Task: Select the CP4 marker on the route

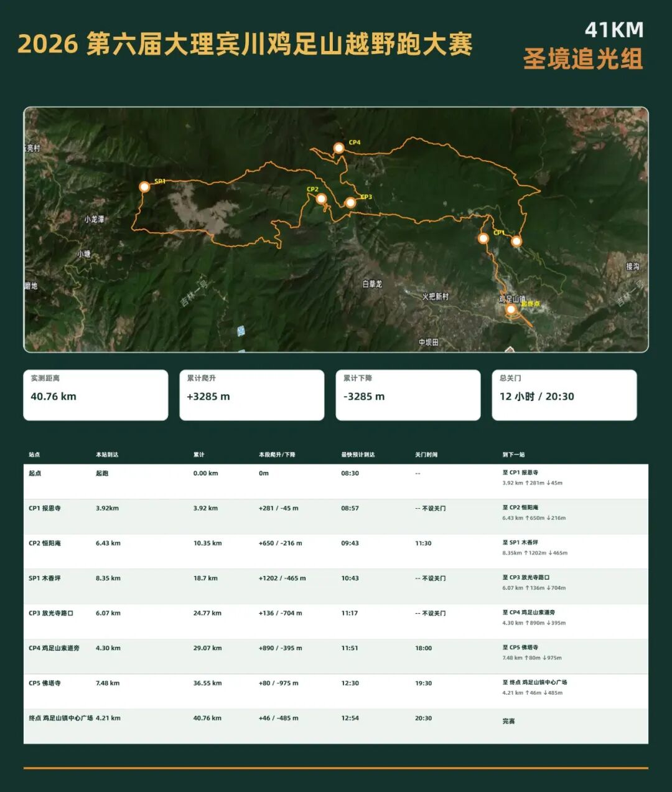Action: pyautogui.click(x=338, y=148)
